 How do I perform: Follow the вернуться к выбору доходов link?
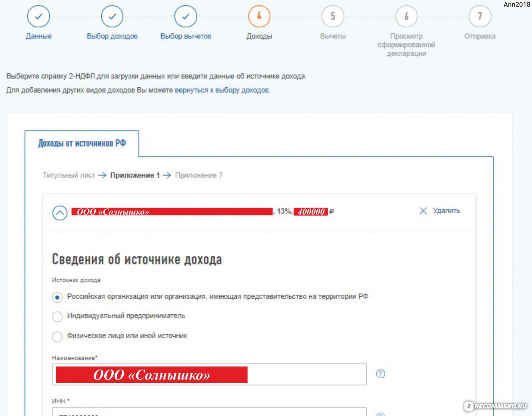(222, 90)
